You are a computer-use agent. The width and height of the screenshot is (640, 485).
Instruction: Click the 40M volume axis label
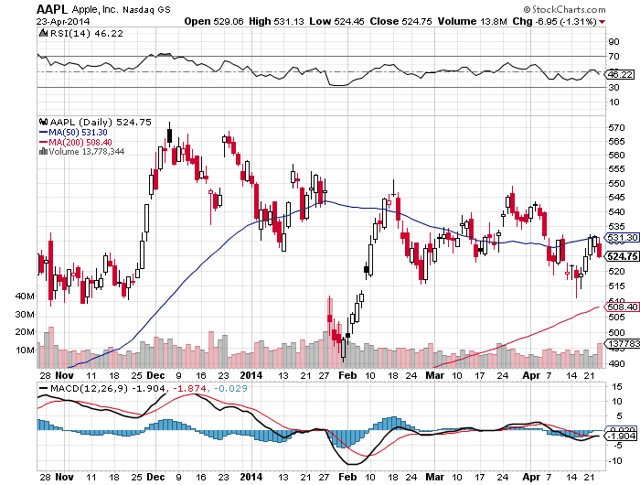(x=24, y=296)
